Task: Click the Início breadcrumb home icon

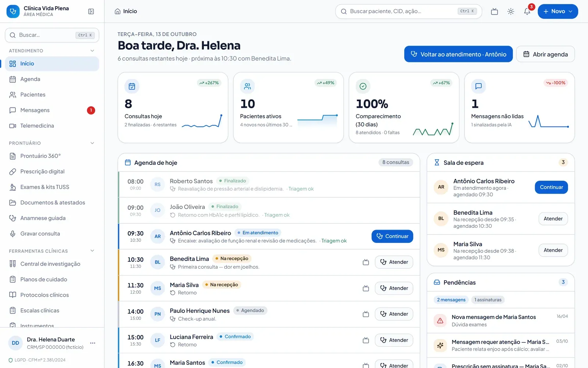Action: click(118, 11)
